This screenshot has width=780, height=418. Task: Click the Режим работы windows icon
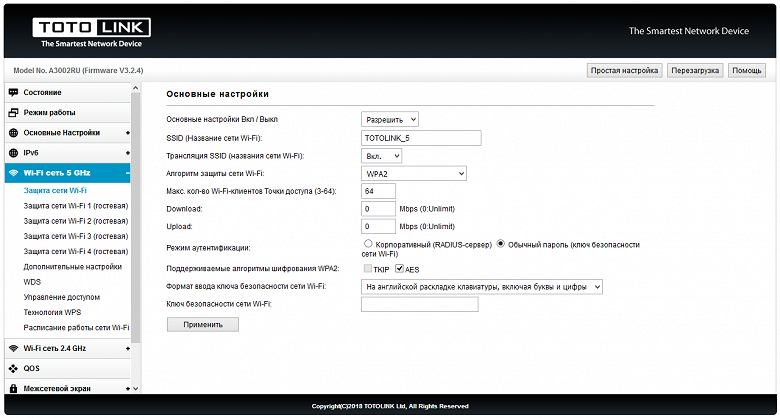[13, 113]
